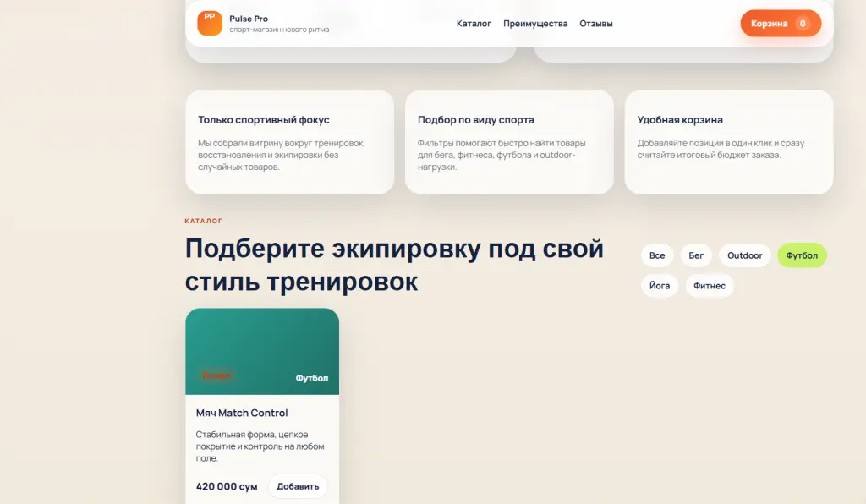Click the white Футбол tag on product image
The height and width of the screenshot is (504, 866).
point(311,378)
